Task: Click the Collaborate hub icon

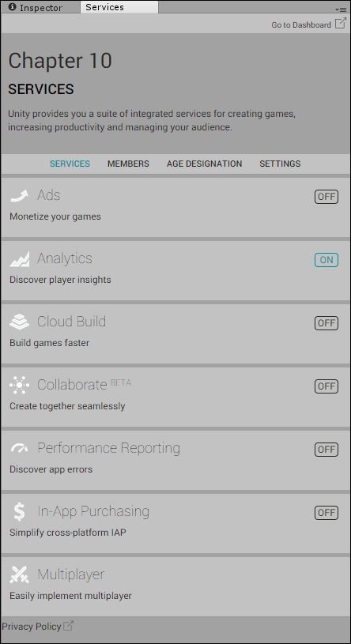Action: tap(19, 386)
